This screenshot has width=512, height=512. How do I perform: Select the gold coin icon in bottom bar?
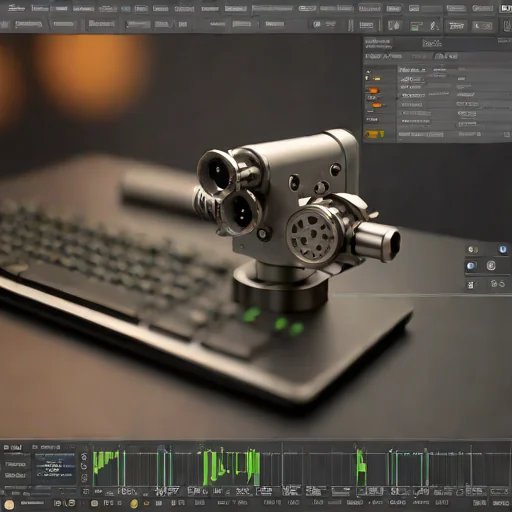[x=134, y=503]
